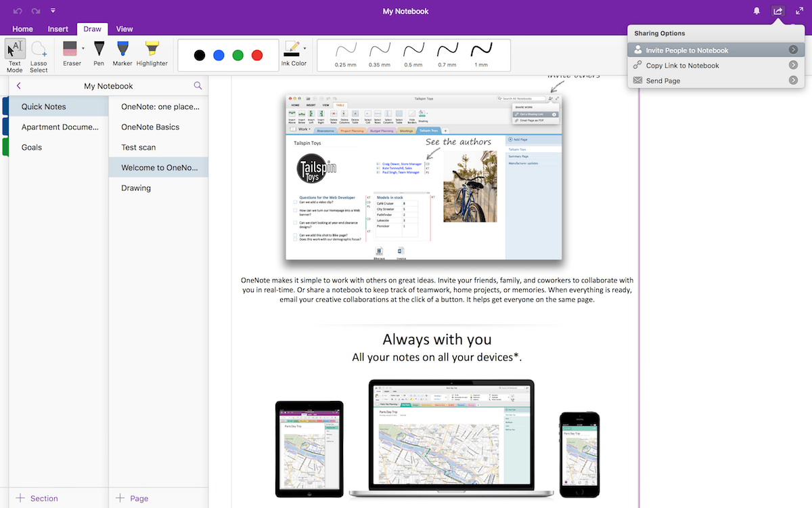812x508 pixels.
Task: Click the My Notebook panel title
Action: 108,86
